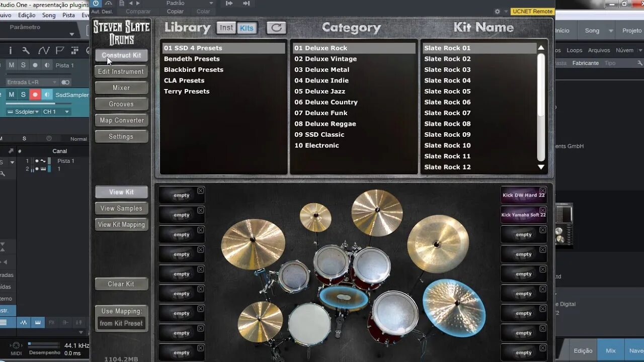The height and width of the screenshot is (362, 644).
Task: Click the list lines icon at bottom left
Action: point(4,322)
